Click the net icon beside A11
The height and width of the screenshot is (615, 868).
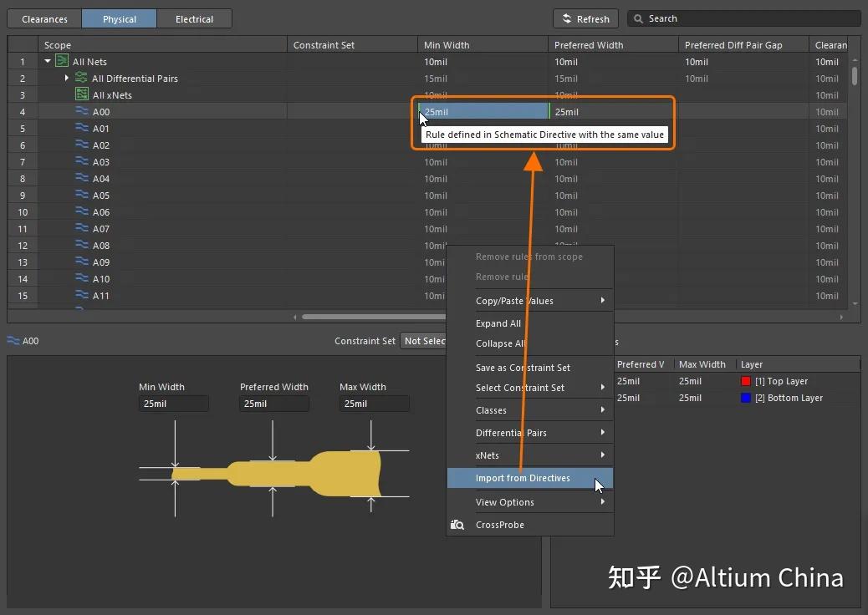[82, 295]
